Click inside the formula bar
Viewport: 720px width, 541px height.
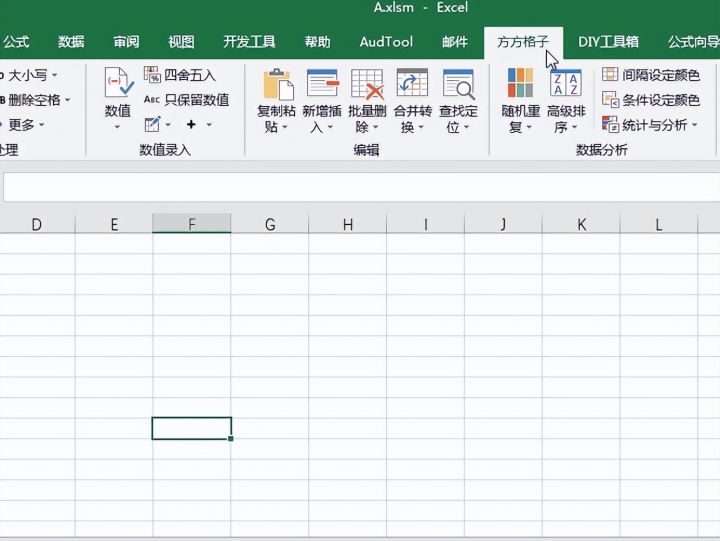pyautogui.click(x=362, y=187)
